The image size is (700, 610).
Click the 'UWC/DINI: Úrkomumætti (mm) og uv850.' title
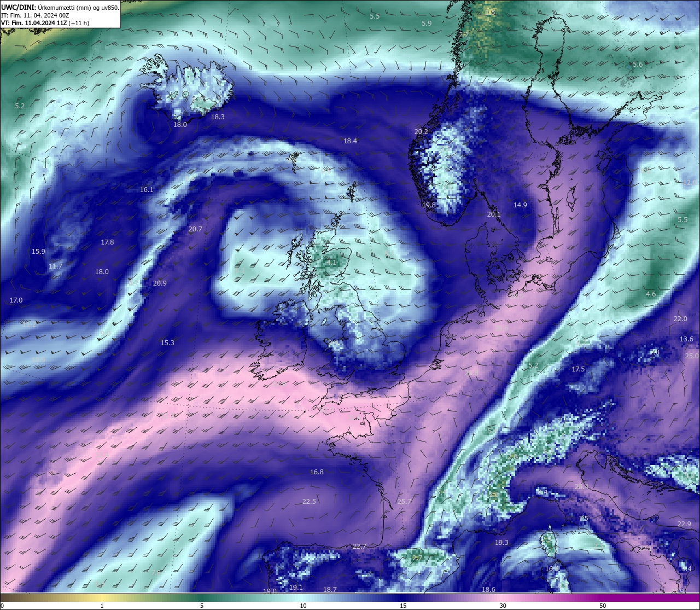point(60,7)
